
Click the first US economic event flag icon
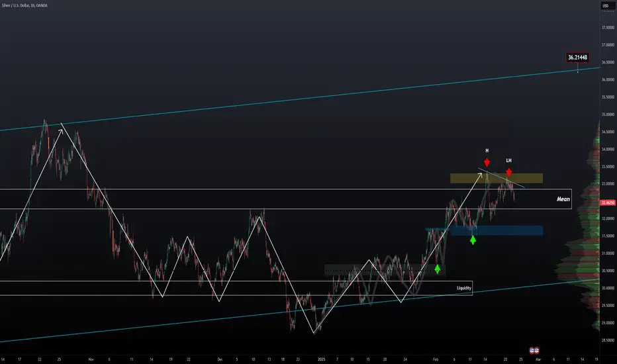tap(532, 350)
